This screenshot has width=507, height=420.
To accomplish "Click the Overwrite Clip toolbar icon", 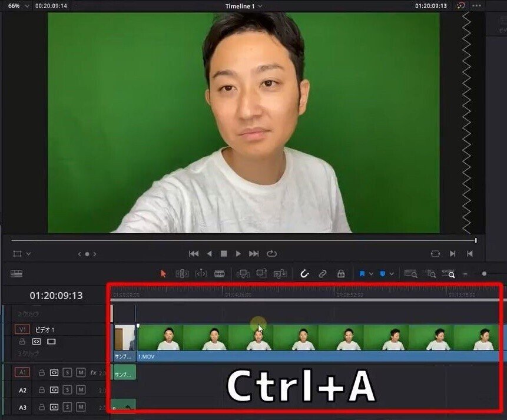I will click(x=261, y=274).
